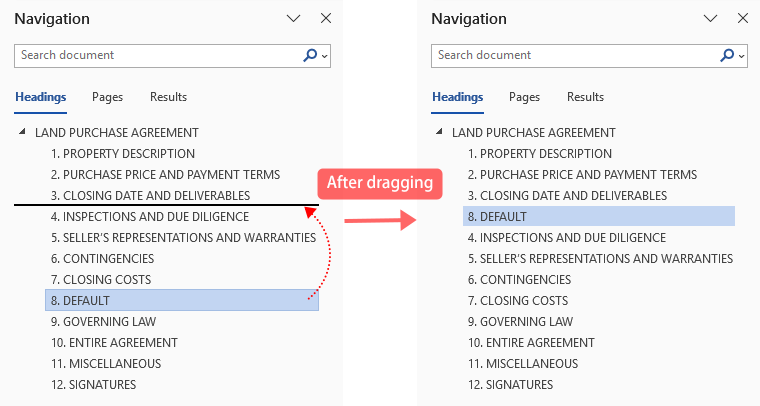Close the right Navigation pane
Viewport: 760px width, 406px height.
point(743,18)
